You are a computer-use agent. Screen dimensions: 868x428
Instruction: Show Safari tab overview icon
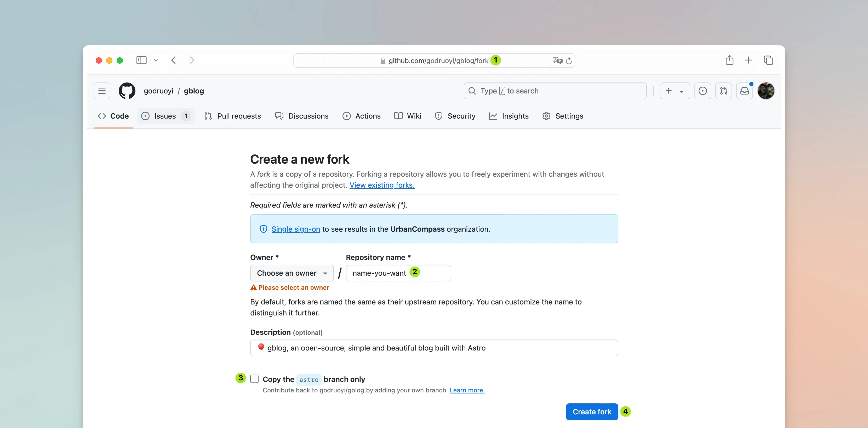tap(768, 60)
